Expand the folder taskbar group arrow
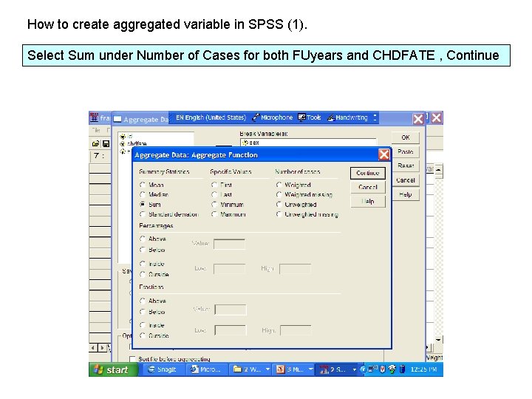 tap(267, 369)
